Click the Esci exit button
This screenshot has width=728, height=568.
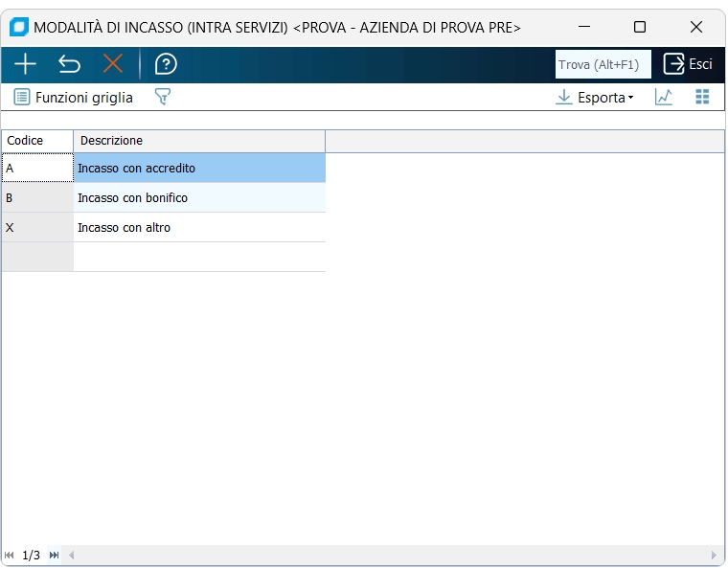coord(688,64)
